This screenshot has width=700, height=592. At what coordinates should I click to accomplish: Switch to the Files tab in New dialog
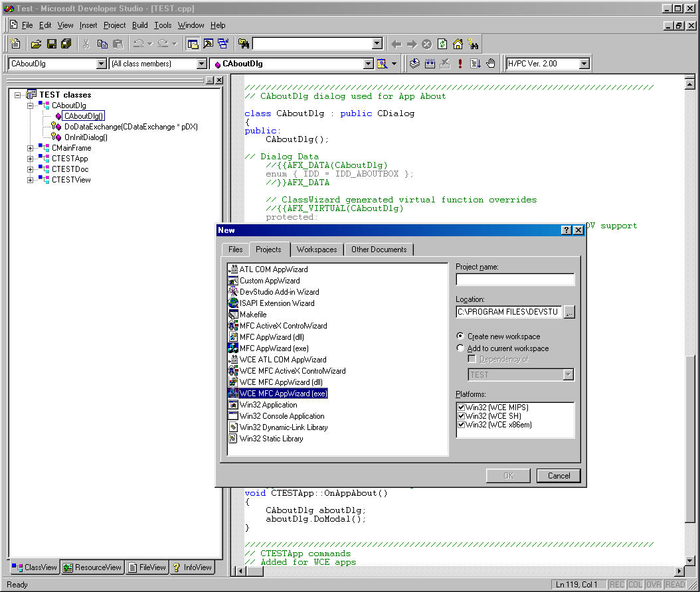coord(235,250)
